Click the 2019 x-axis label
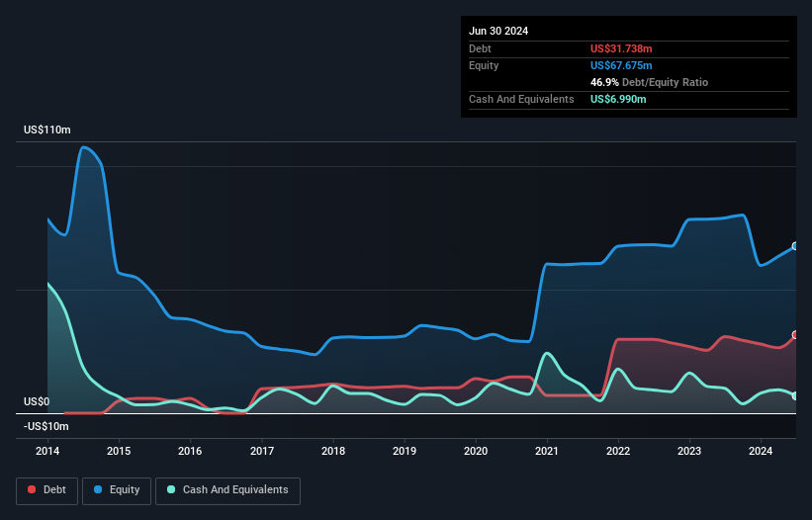The image size is (812, 520). pyautogui.click(x=405, y=451)
